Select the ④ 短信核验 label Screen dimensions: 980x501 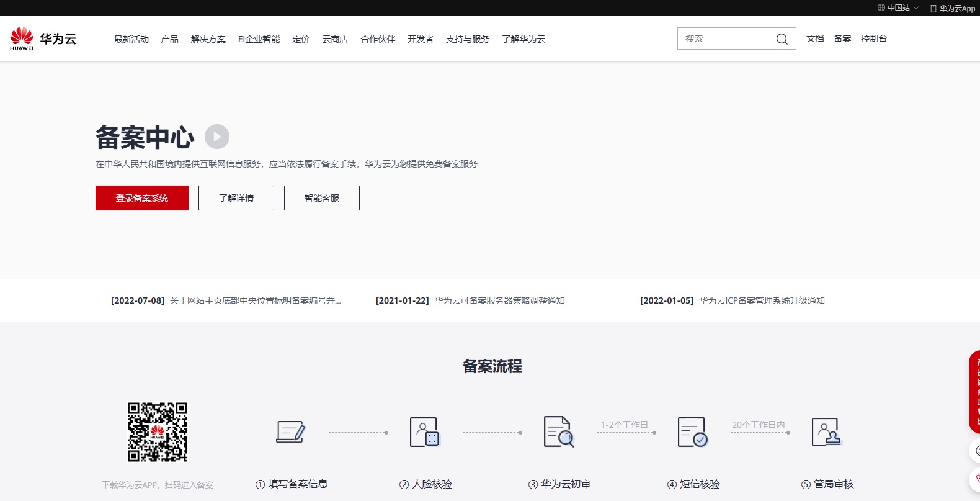[693, 484]
